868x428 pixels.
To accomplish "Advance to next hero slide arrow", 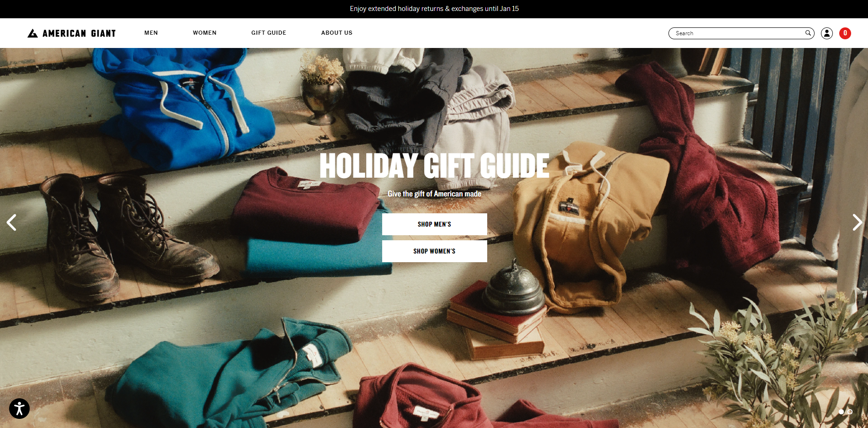I will pos(857,222).
